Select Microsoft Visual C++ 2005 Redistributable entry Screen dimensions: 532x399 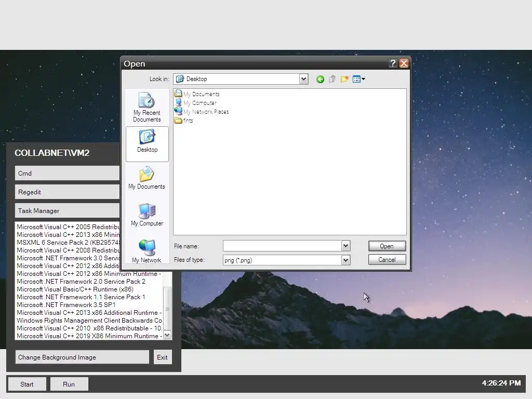[68, 227]
